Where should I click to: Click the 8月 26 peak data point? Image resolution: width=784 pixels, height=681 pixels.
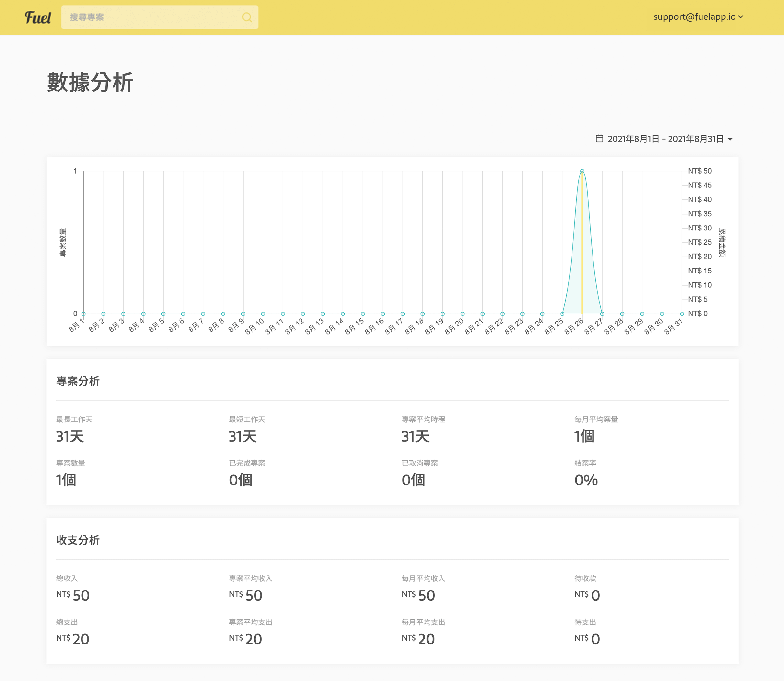tap(582, 171)
